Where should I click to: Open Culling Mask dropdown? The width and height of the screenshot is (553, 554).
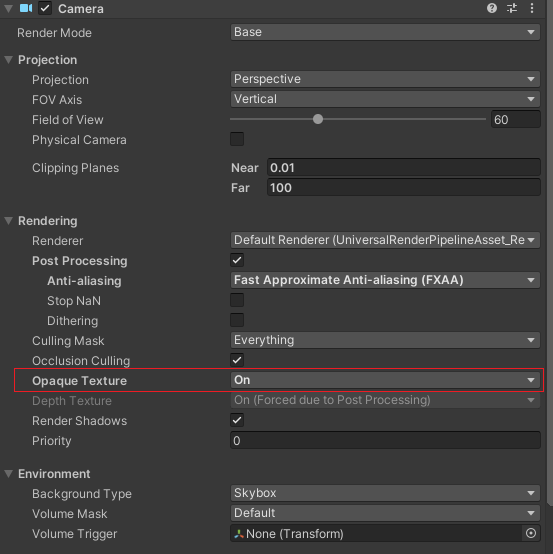point(385,340)
